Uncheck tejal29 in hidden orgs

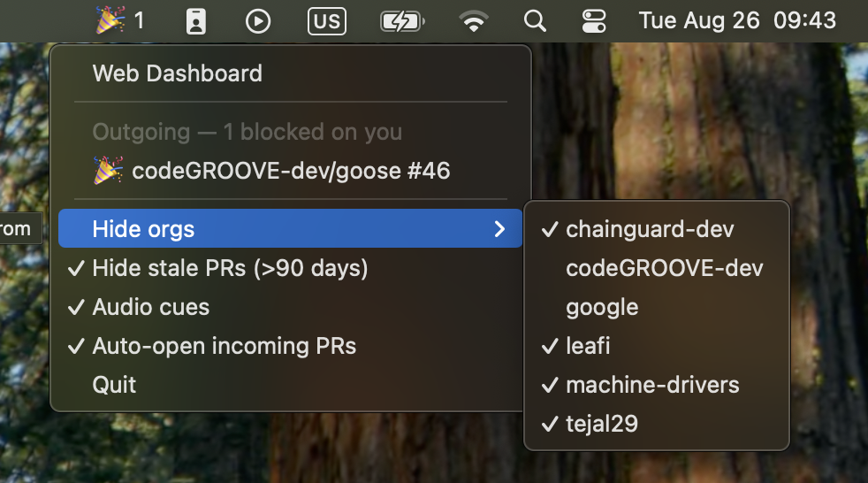[x=657, y=424]
